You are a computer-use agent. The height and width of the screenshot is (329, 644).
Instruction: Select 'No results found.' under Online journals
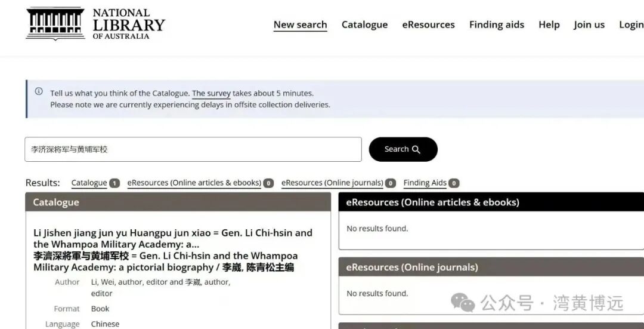point(377,294)
